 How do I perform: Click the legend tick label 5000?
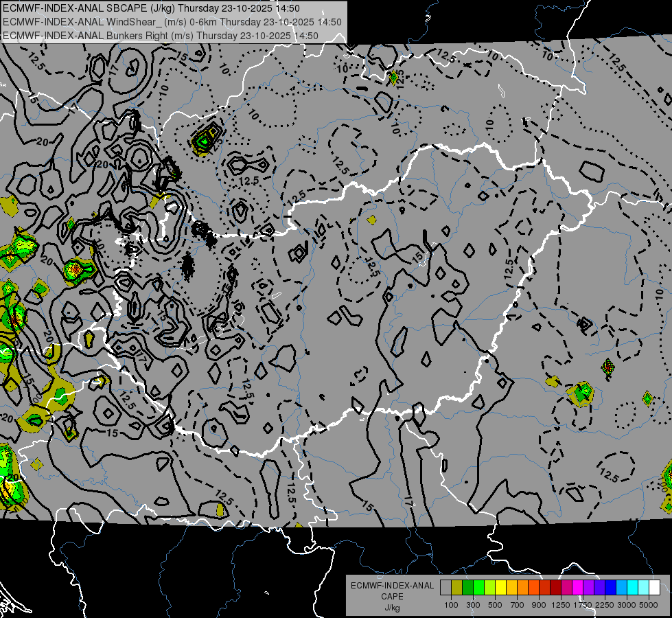649,605
